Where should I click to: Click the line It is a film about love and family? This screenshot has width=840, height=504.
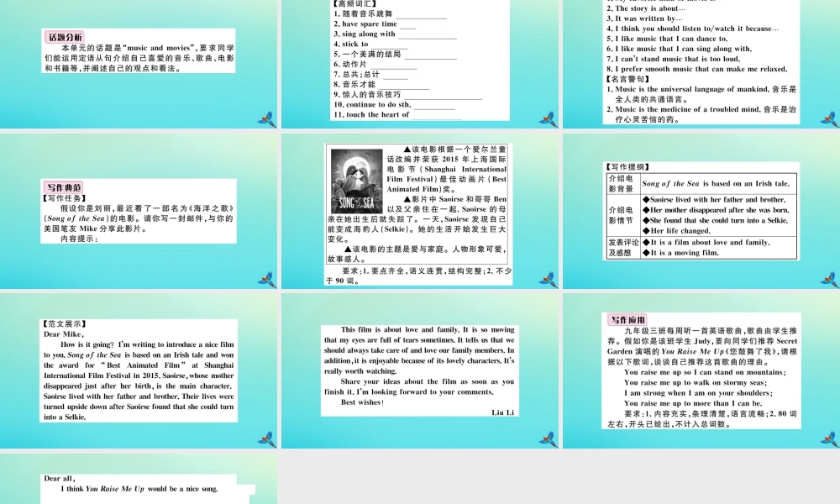coord(706,243)
